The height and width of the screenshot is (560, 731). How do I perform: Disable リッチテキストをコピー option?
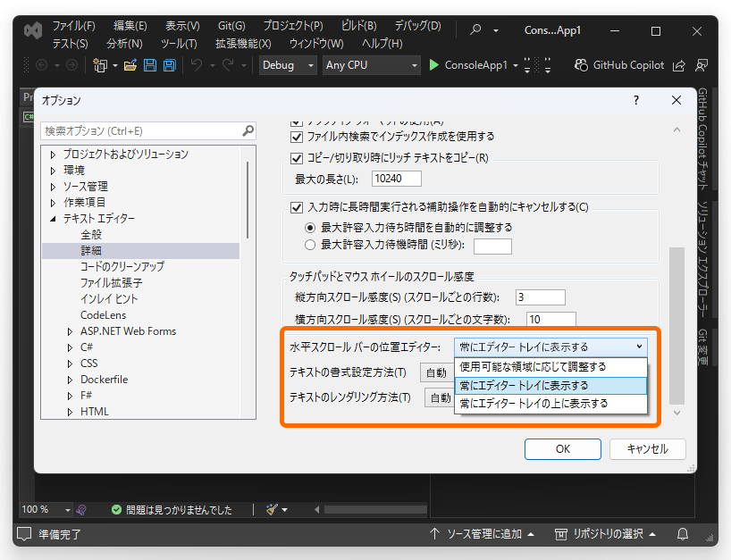click(295, 158)
